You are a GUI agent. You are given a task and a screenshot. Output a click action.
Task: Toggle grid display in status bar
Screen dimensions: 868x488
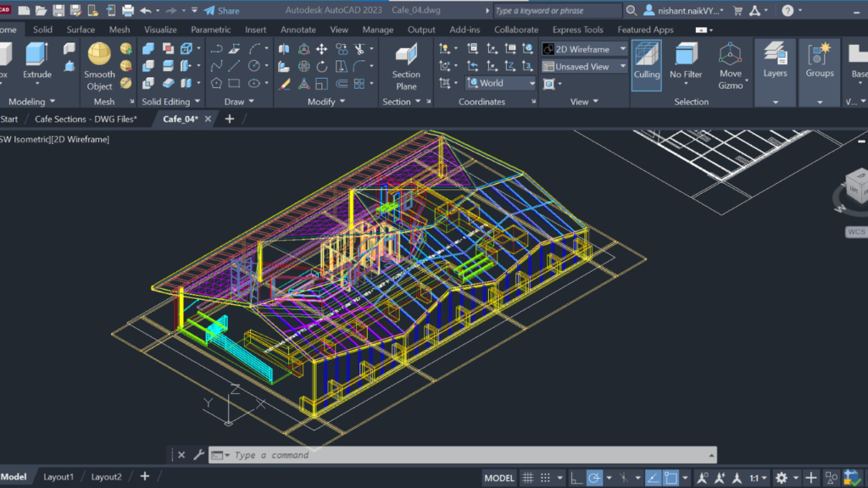pyautogui.click(x=527, y=478)
